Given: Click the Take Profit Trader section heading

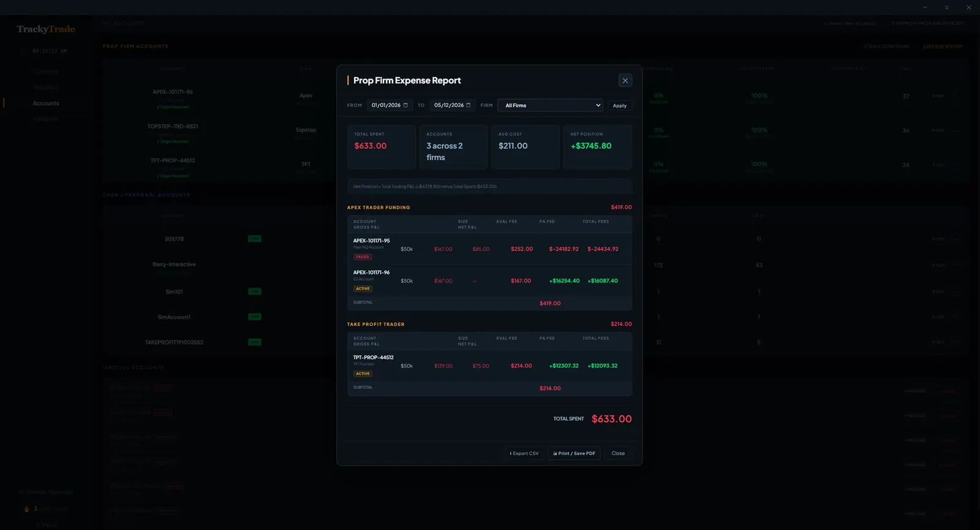Looking at the screenshot, I should coord(375,324).
